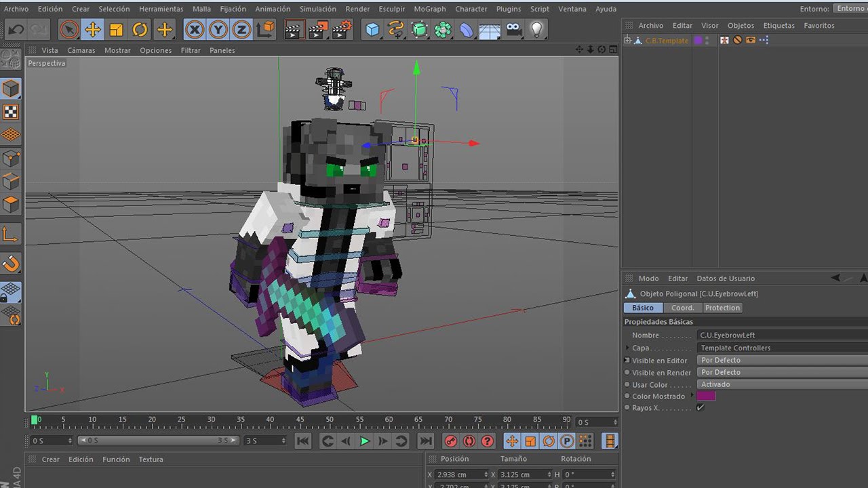Screen dimensions: 868x488
Task: Toggle position keyframe recording
Action: [x=512, y=441]
